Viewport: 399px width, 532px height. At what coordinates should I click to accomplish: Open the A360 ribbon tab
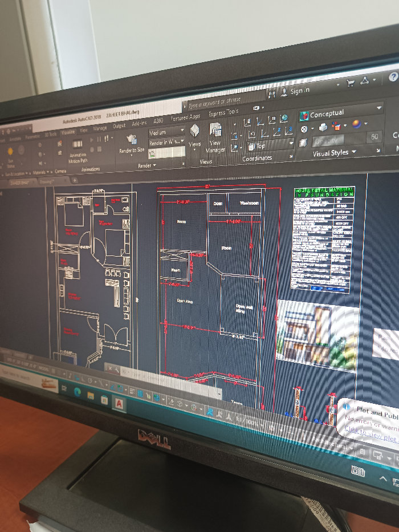click(158, 121)
